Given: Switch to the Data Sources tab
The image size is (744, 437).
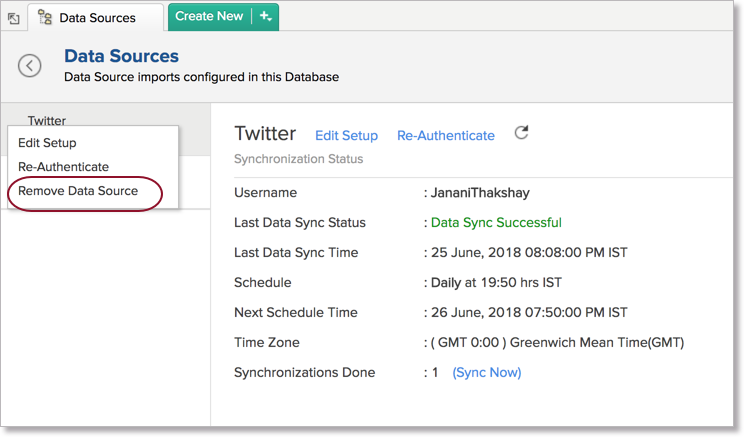Looking at the screenshot, I should click(x=97, y=17).
